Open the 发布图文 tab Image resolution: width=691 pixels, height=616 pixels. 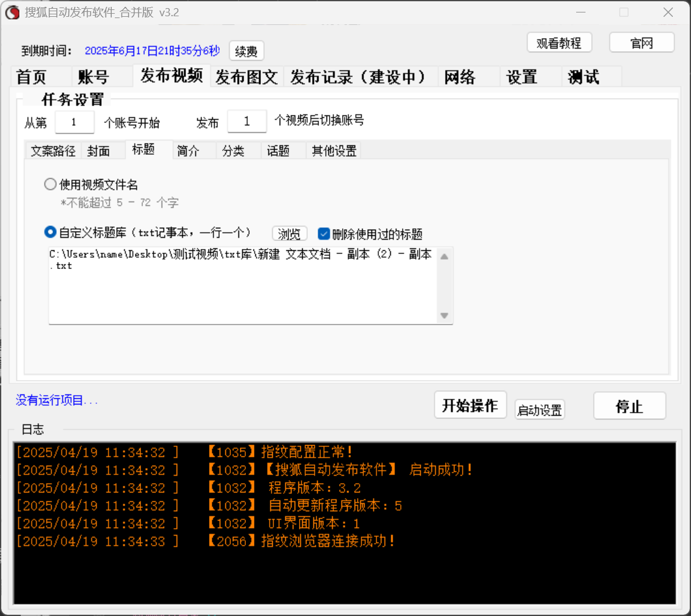click(x=247, y=77)
